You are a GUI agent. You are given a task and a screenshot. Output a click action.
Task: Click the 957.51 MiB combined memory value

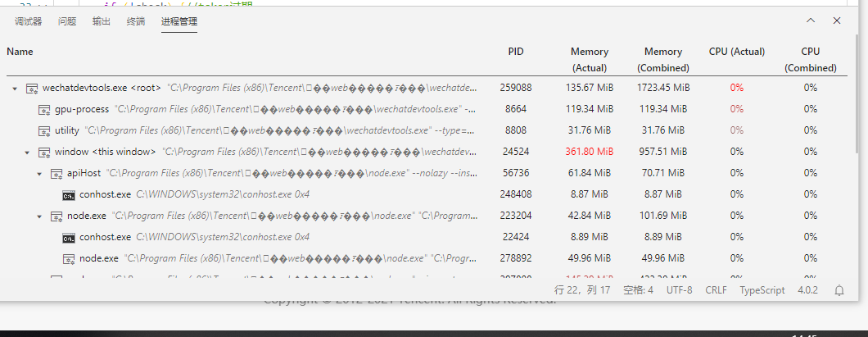[663, 152]
